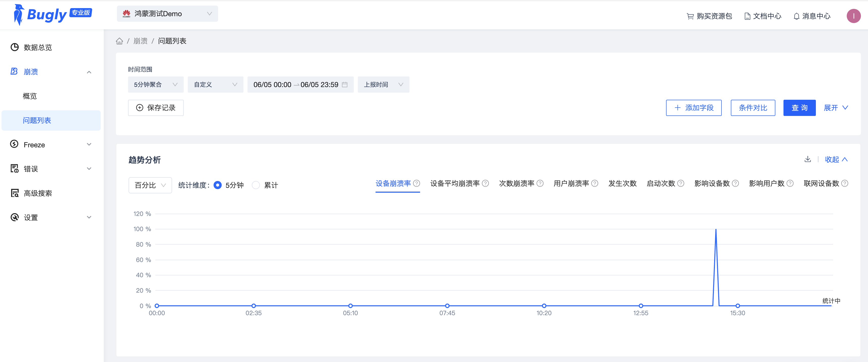The height and width of the screenshot is (362, 868).
Task: Click the bell icon for 消息中心
Action: (x=796, y=16)
